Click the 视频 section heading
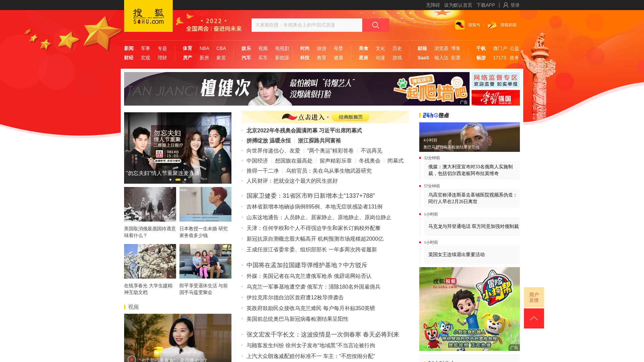Viewport: 644px width, 362px height. coord(133,307)
